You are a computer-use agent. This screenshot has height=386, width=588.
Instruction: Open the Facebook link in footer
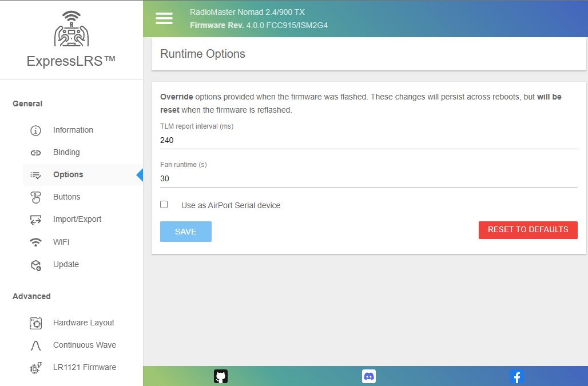pyautogui.click(x=517, y=376)
